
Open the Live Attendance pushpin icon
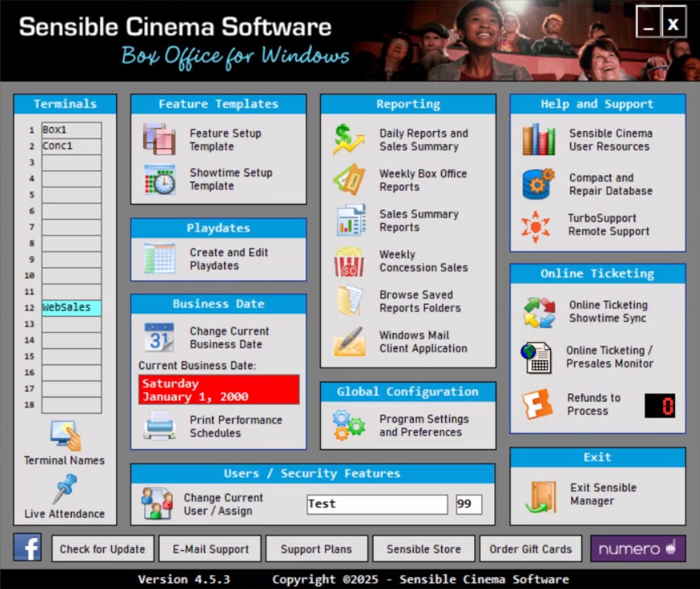65,488
